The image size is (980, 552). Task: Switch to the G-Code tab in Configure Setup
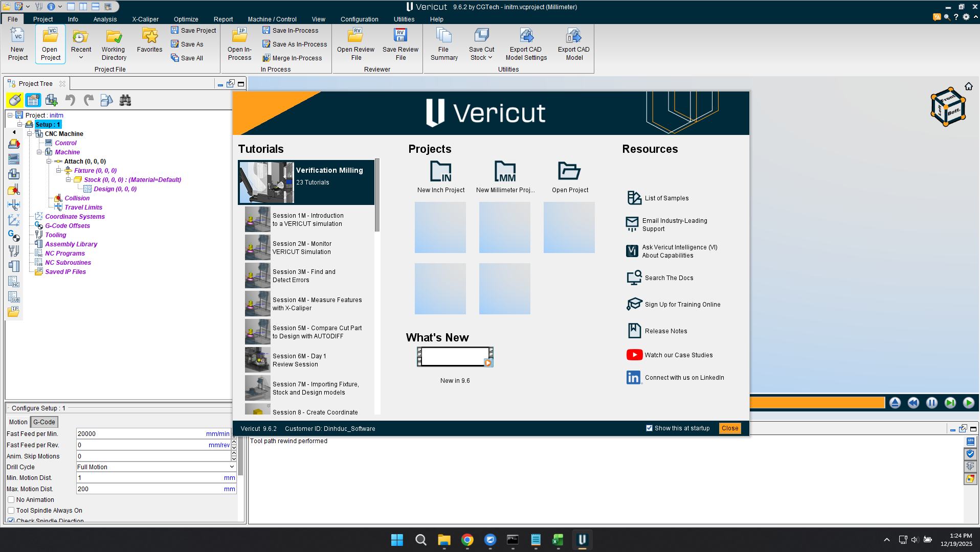[x=44, y=422]
